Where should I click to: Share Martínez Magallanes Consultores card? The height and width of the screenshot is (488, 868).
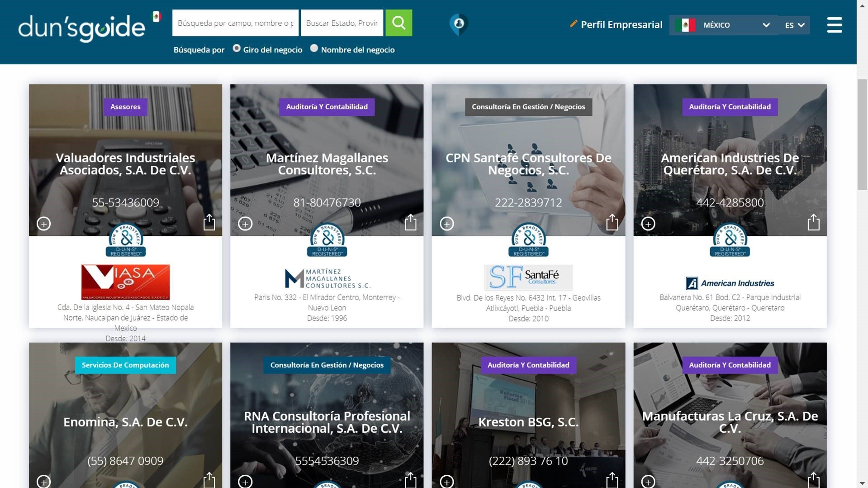[x=410, y=222]
